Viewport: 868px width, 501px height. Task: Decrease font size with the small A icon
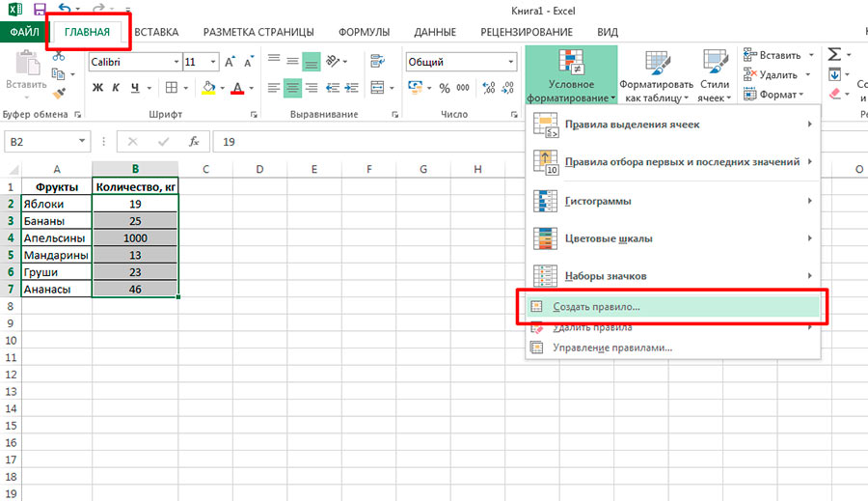[249, 62]
